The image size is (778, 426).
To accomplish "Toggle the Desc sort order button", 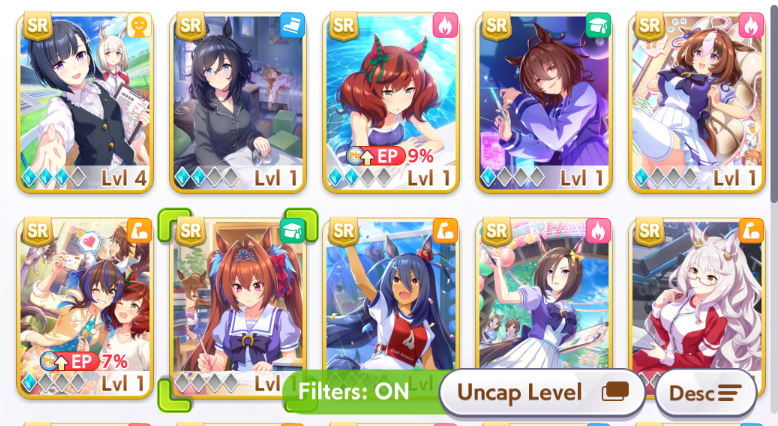I will [x=706, y=393].
